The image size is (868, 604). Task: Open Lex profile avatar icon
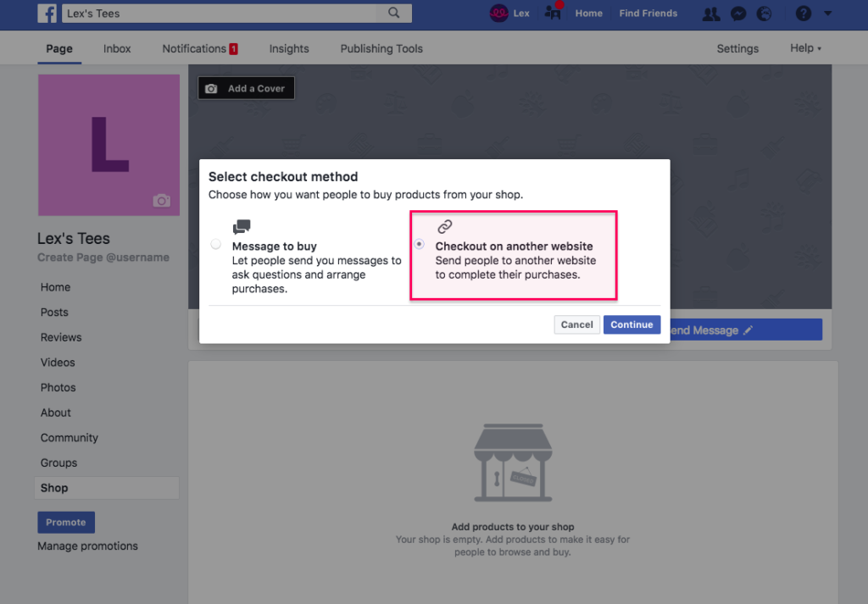coord(498,14)
